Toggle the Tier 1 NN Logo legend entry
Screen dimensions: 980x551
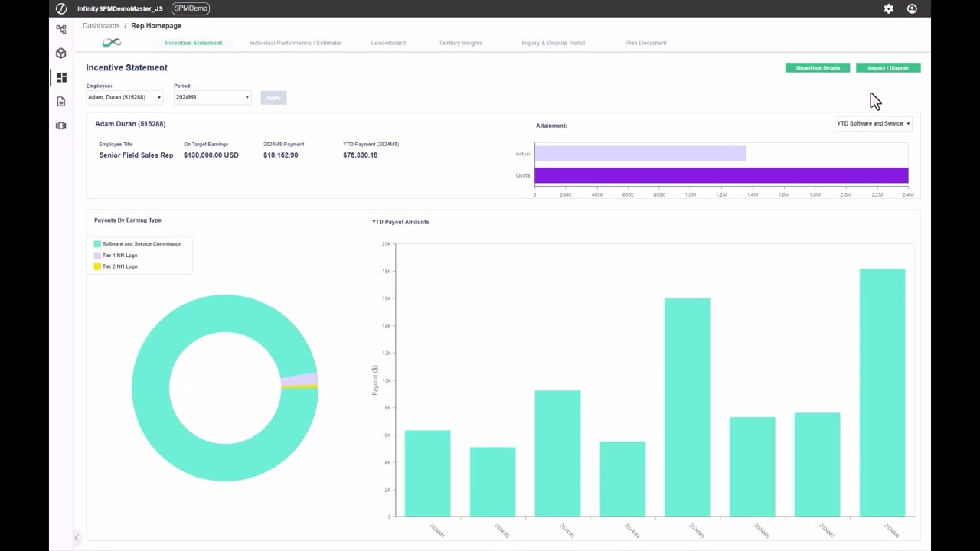[116, 256]
